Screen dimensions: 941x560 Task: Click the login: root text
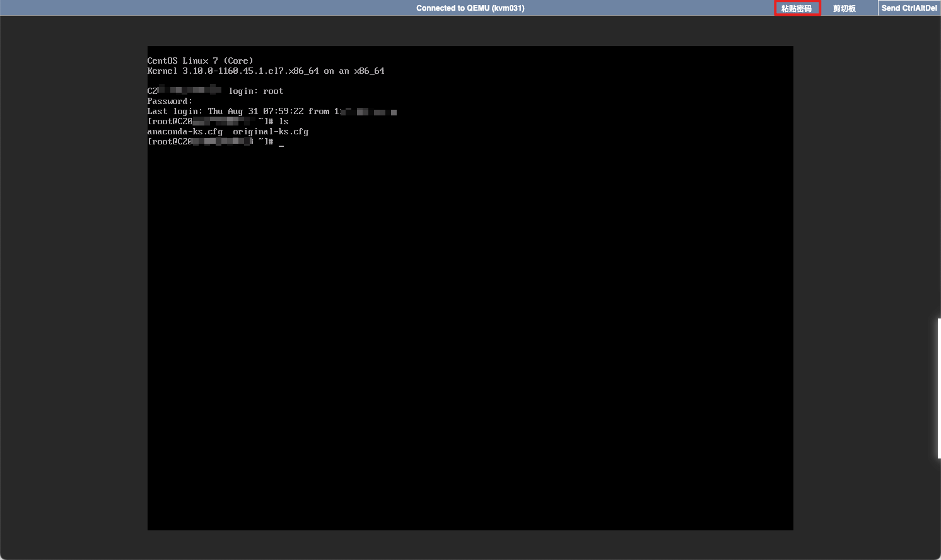[x=255, y=91]
